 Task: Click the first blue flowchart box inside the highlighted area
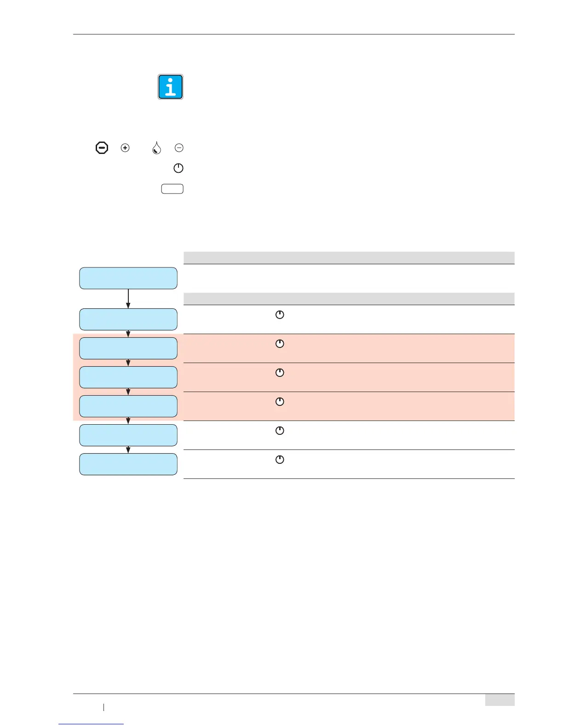point(128,348)
